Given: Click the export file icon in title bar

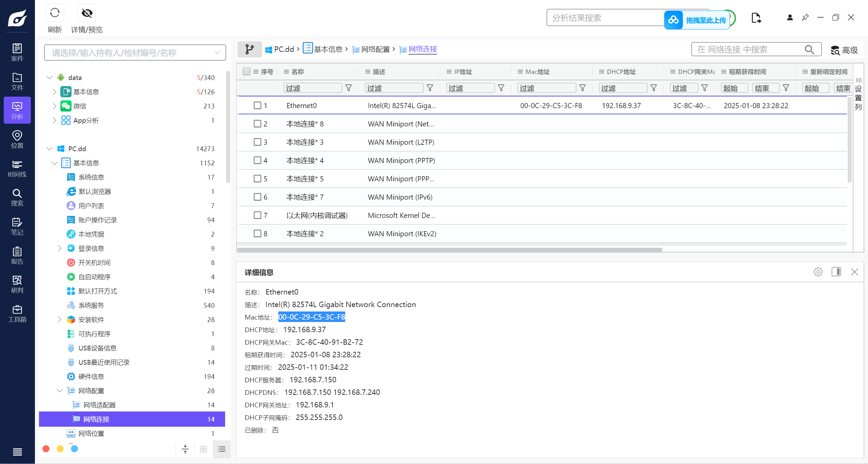Looking at the screenshot, I should click(756, 18).
